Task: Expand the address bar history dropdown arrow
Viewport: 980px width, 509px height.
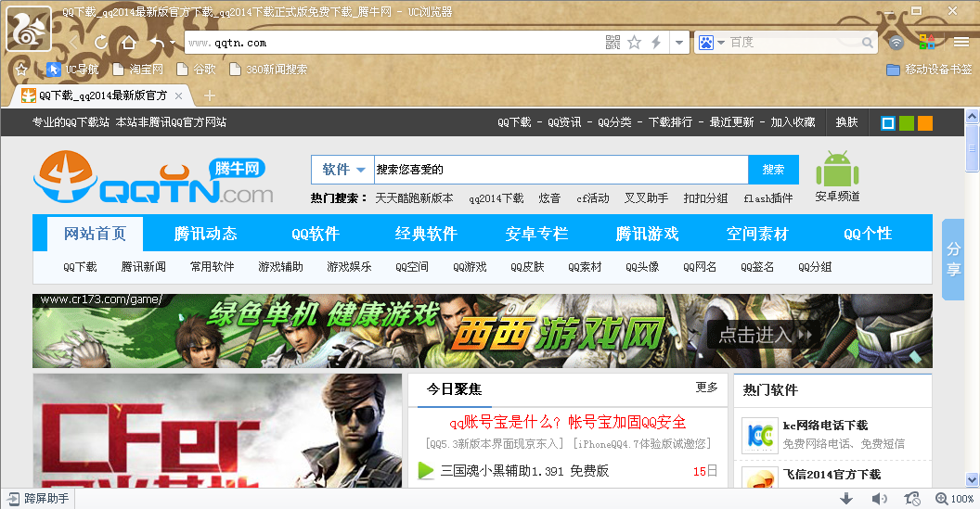Action: tap(679, 43)
